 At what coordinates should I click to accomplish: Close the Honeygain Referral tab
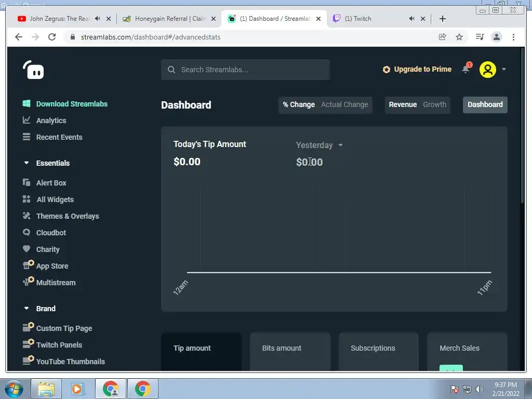point(214,19)
